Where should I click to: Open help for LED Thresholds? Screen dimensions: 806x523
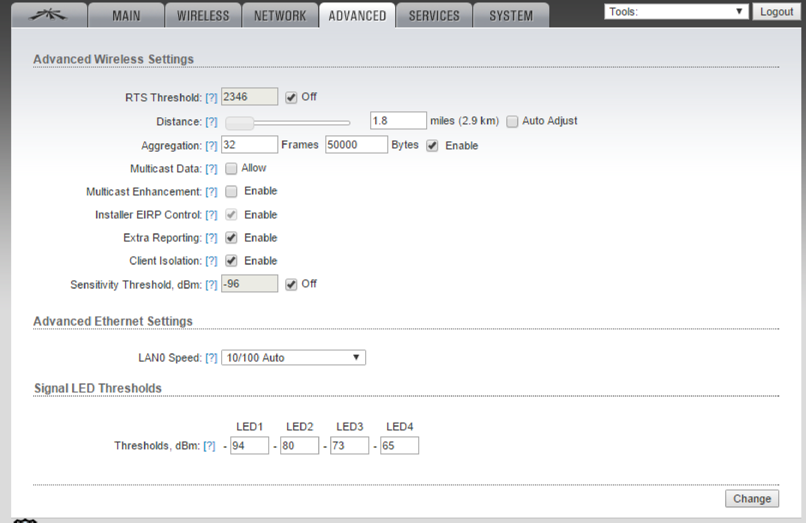click(209, 446)
